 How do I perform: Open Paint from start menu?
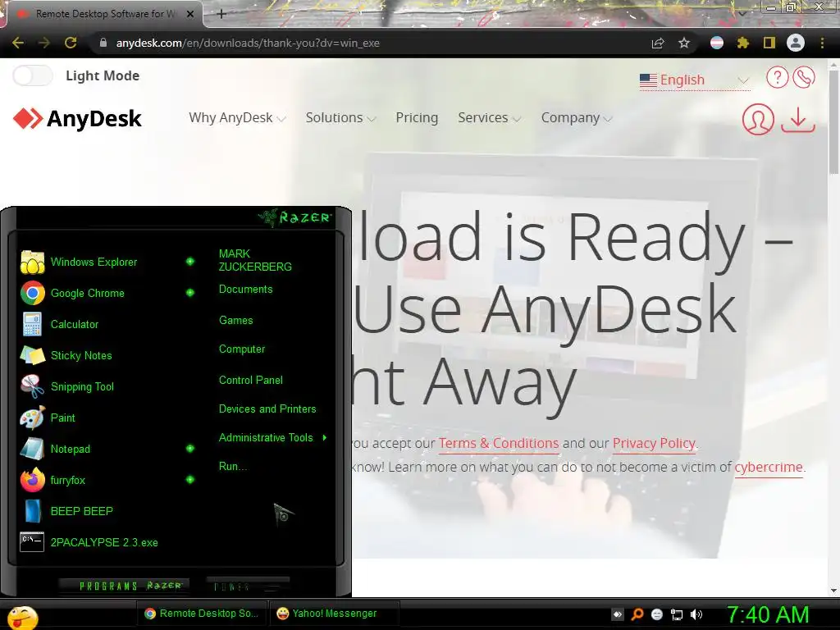tap(62, 418)
